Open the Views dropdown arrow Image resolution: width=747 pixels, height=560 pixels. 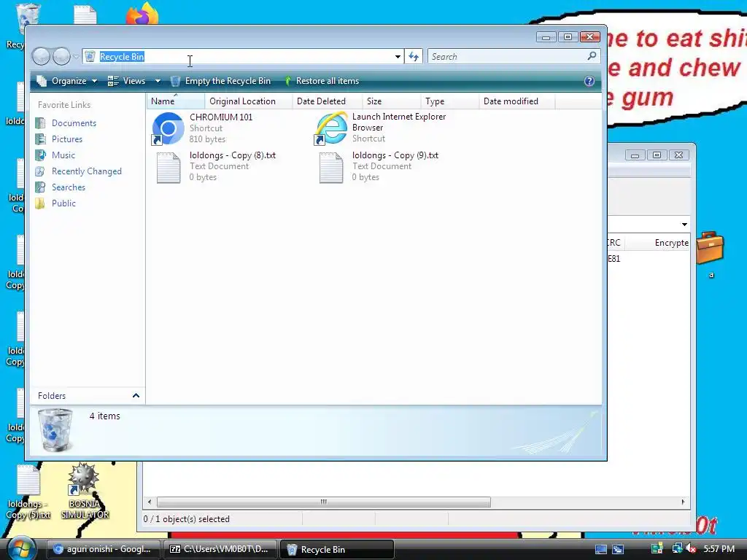pyautogui.click(x=158, y=81)
